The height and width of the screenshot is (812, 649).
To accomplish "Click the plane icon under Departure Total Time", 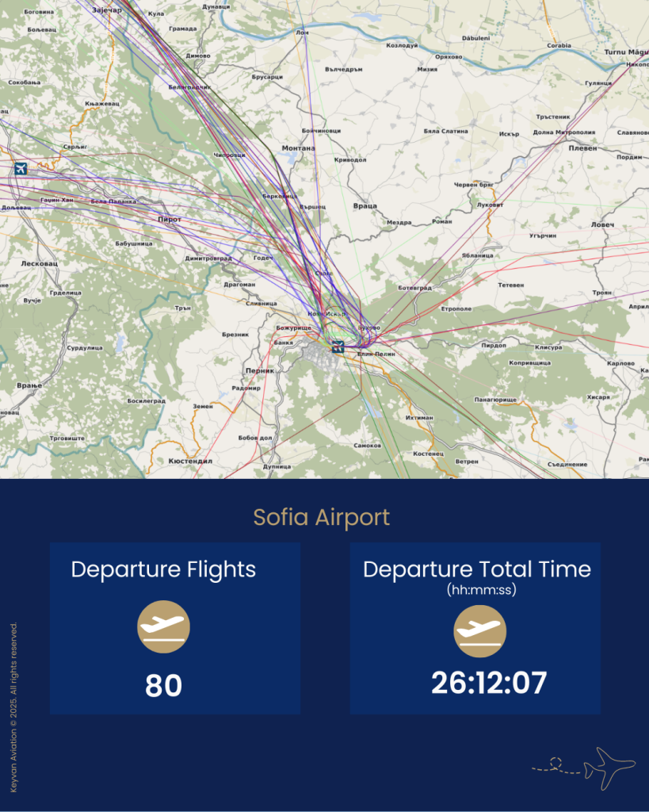I will (479, 631).
